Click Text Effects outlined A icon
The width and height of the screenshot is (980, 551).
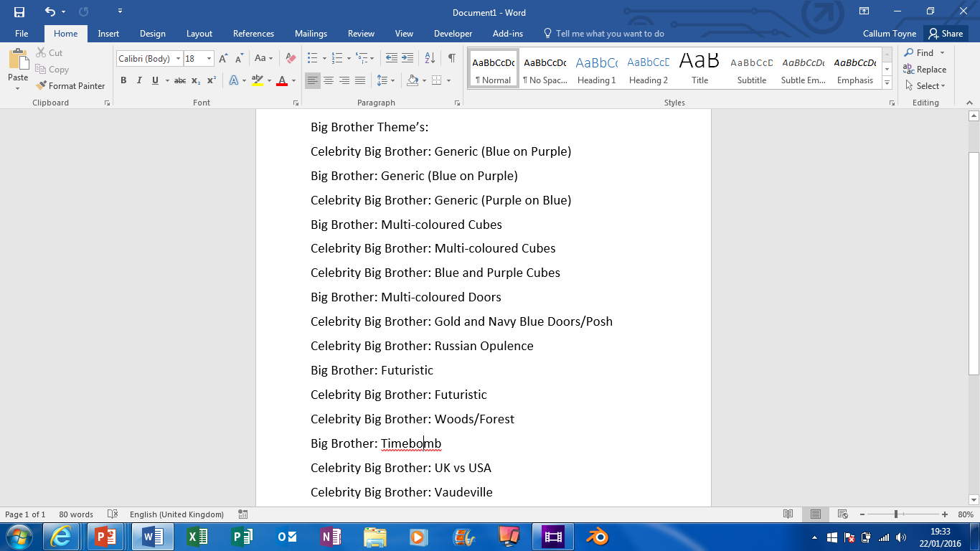click(234, 80)
